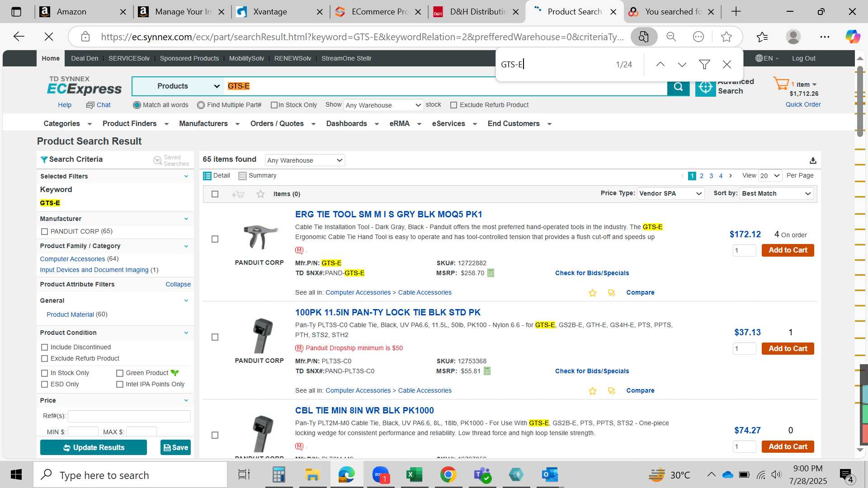Collapse the Manufacturer filter section
The width and height of the screenshot is (868, 488).
(186, 219)
